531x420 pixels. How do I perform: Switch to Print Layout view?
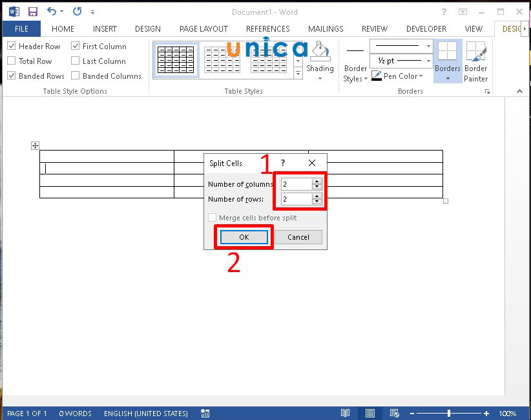pos(370,414)
